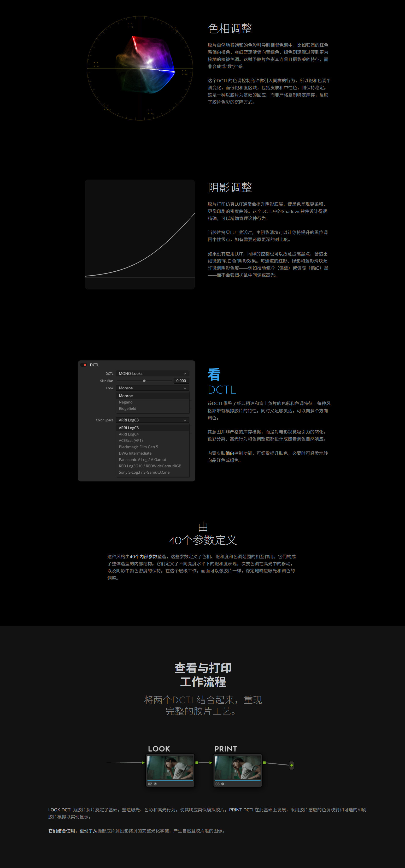Choose Blackmagic Film Gen 5 option
405x868 pixels.
[152, 447]
